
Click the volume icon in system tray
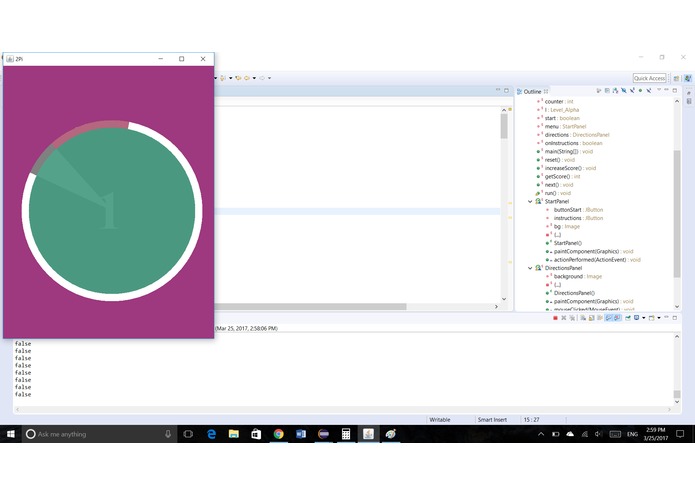click(598, 434)
